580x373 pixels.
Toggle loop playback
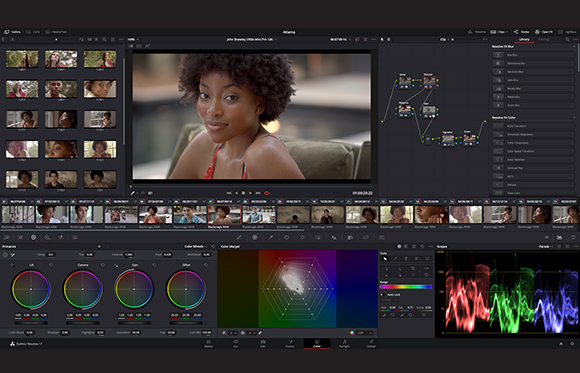(x=267, y=193)
